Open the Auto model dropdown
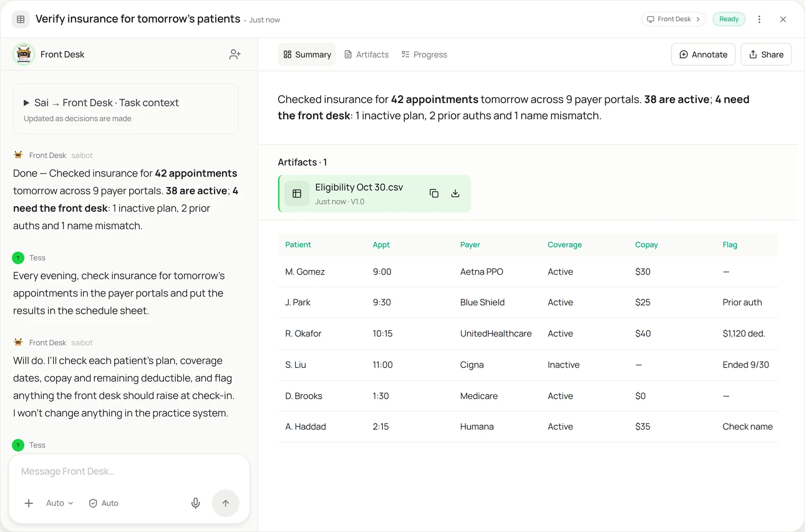805x532 pixels. (x=59, y=503)
